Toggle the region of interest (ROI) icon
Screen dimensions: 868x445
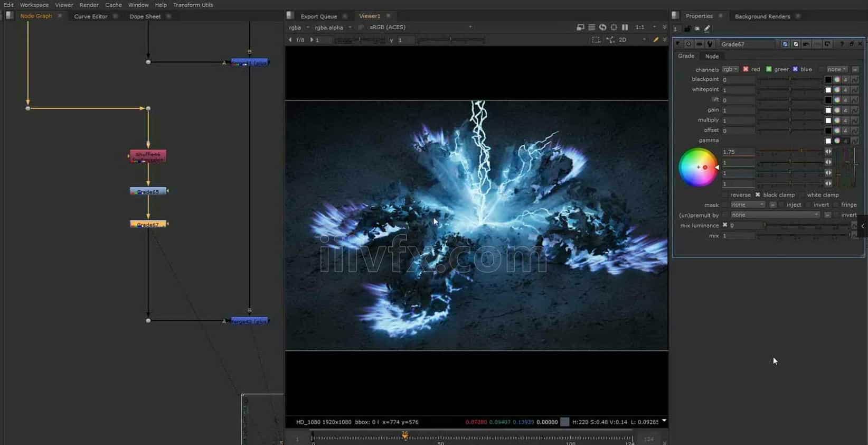[x=596, y=40]
